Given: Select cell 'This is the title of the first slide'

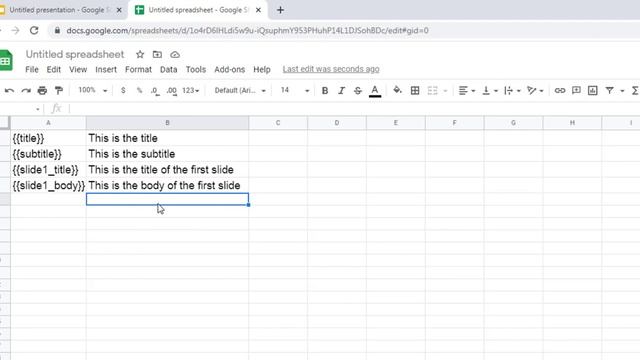Looking at the screenshot, I should [167, 170].
